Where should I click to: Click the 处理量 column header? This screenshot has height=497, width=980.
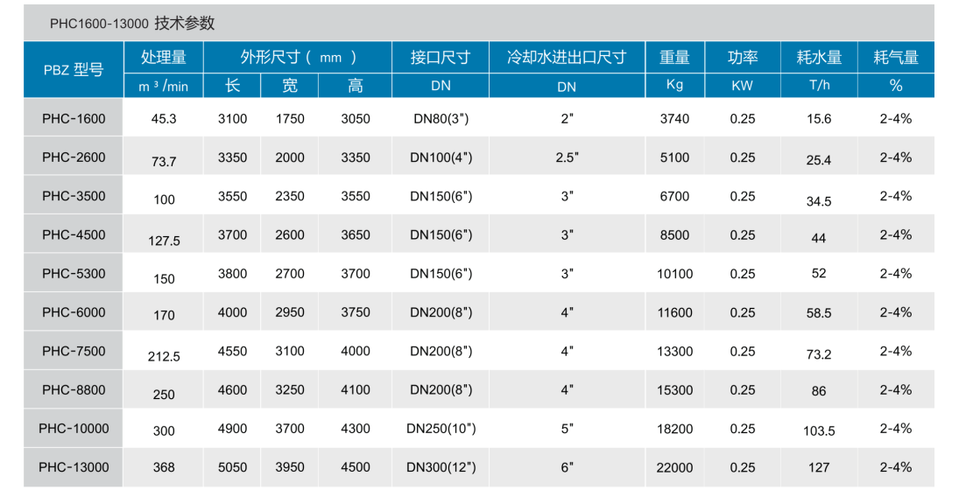164,57
